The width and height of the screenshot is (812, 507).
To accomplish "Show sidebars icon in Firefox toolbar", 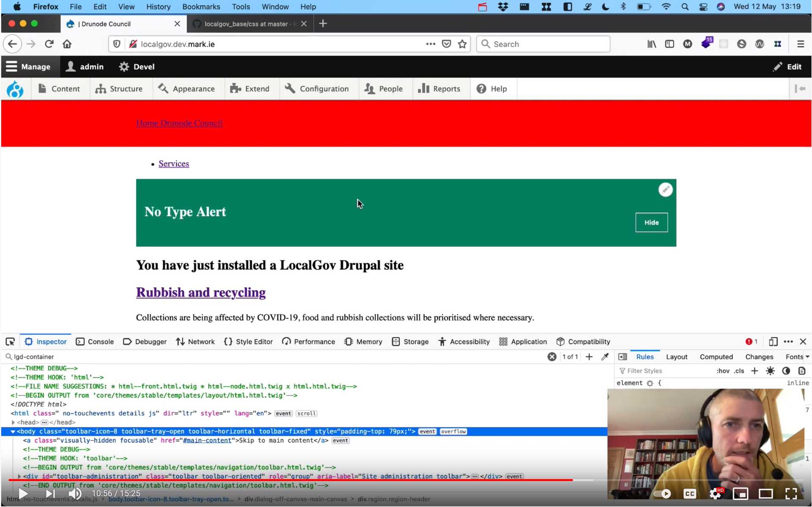I will coord(669,44).
